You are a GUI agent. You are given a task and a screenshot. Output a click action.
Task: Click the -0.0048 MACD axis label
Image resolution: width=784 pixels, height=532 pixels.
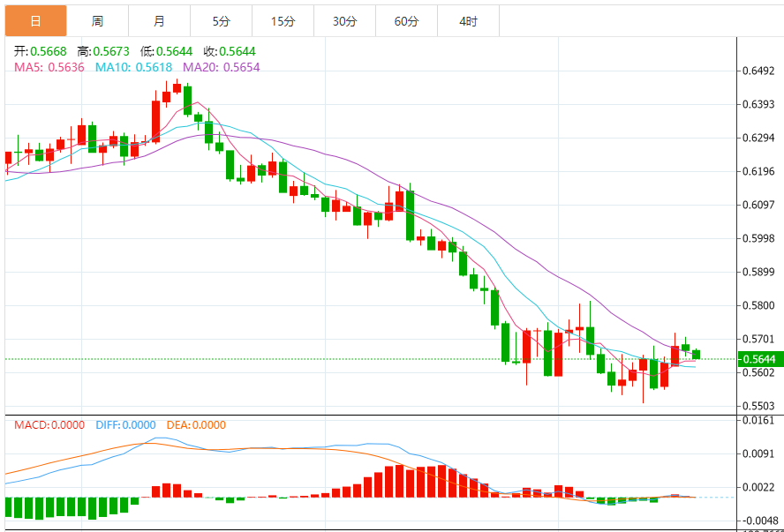758,521
